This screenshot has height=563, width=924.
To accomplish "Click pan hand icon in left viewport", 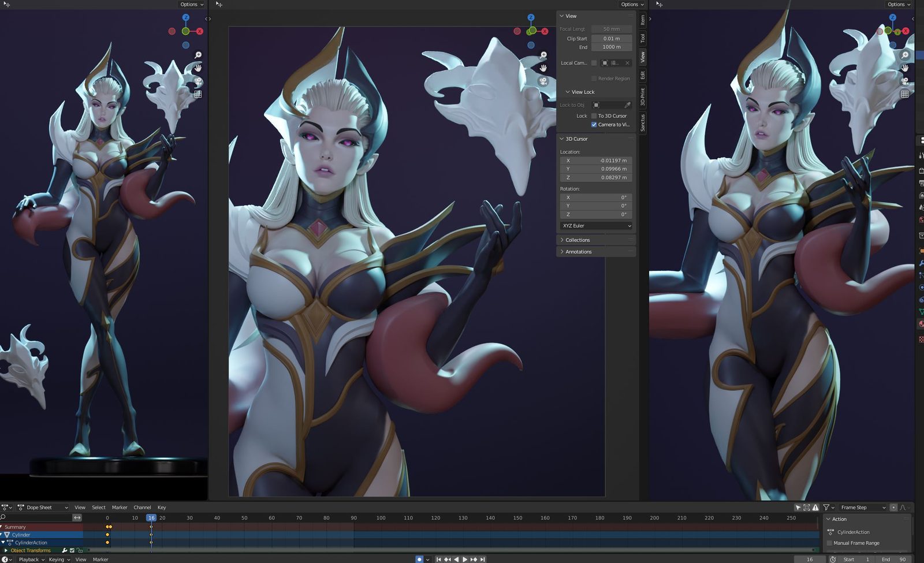I will point(198,68).
